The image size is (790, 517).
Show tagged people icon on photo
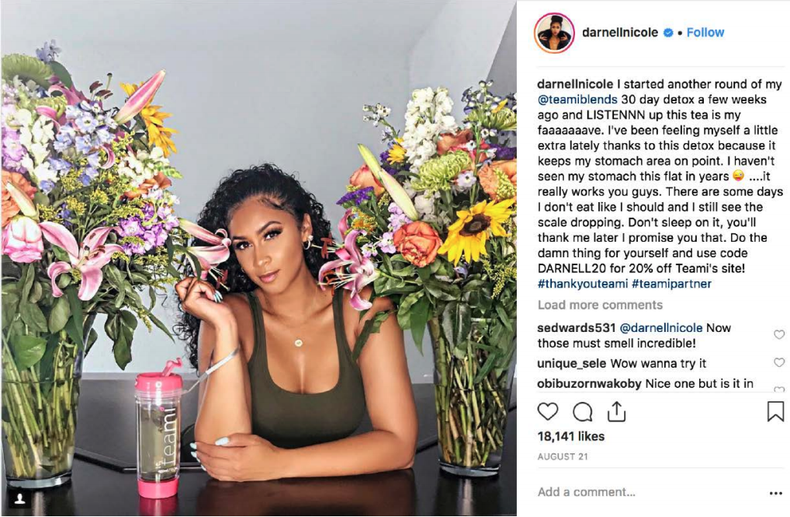coord(20,498)
